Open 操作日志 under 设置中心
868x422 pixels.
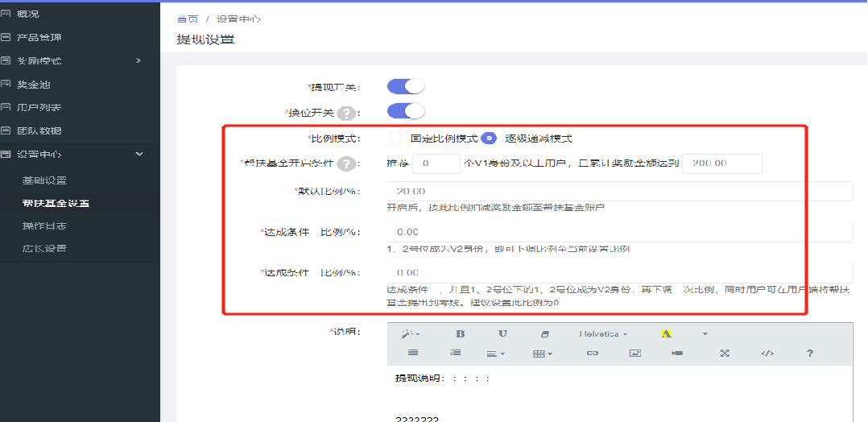click(44, 225)
